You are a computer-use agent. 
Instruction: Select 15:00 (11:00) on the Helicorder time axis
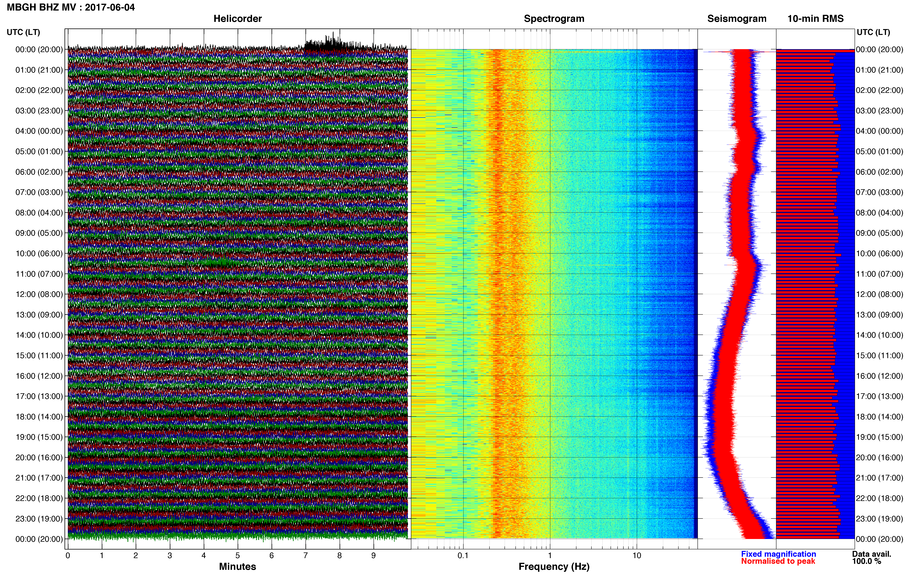[x=39, y=355]
